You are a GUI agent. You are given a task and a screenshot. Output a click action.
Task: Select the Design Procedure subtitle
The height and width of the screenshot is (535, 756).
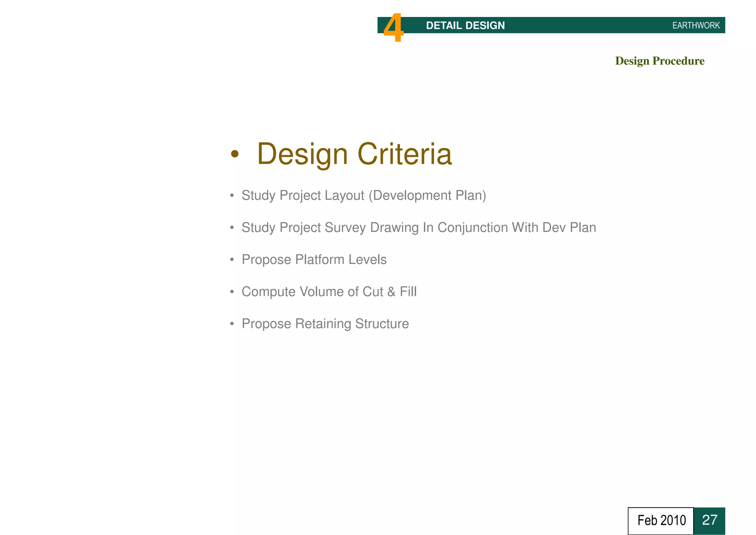click(660, 61)
